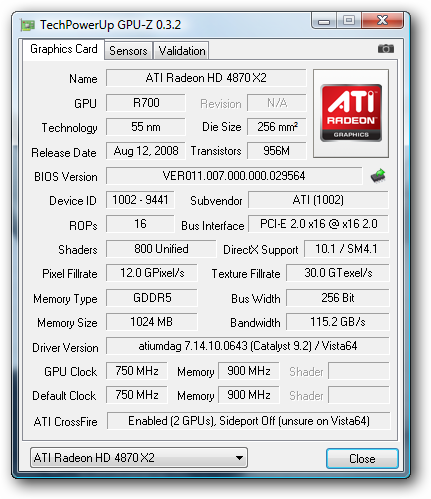The image size is (431, 499).
Task: Click the graphics card selector dropdown arrow
Action: (239, 458)
